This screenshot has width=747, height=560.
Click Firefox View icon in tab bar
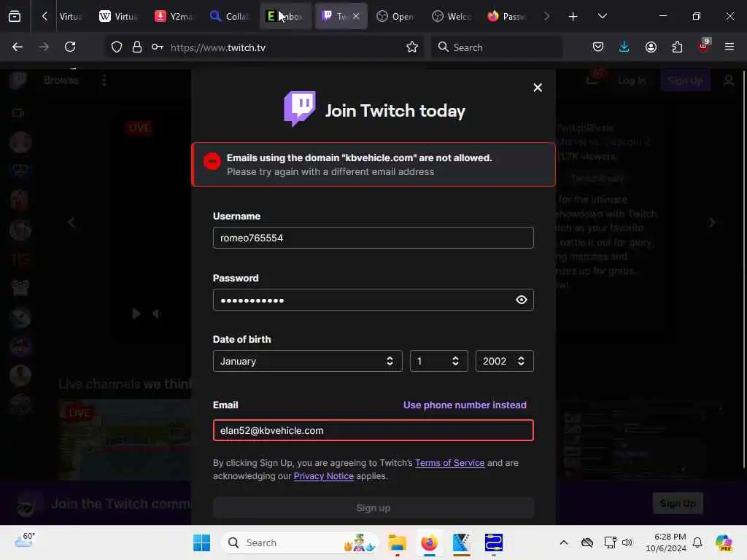click(15, 17)
